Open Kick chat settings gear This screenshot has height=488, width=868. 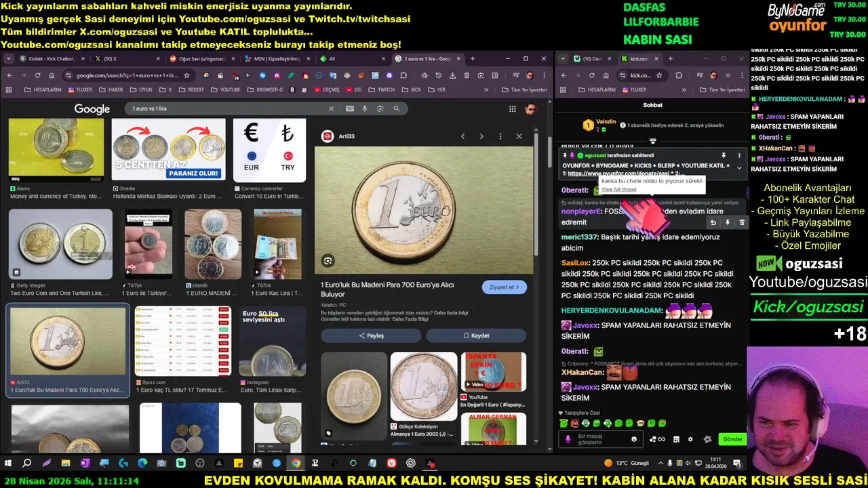pyautogui.click(x=690, y=439)
